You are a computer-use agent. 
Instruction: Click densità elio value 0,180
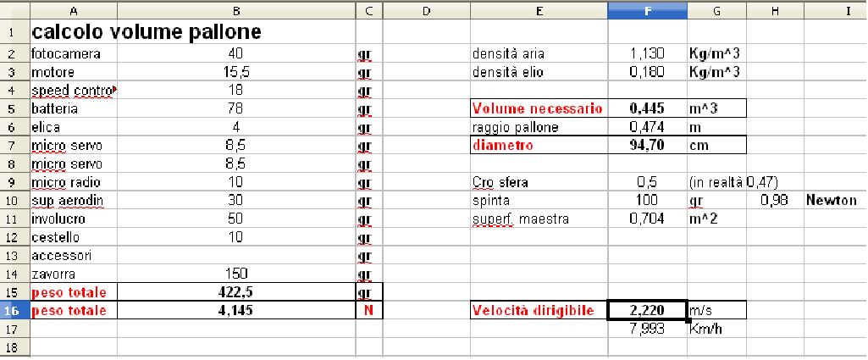click(x=647, y=73)
